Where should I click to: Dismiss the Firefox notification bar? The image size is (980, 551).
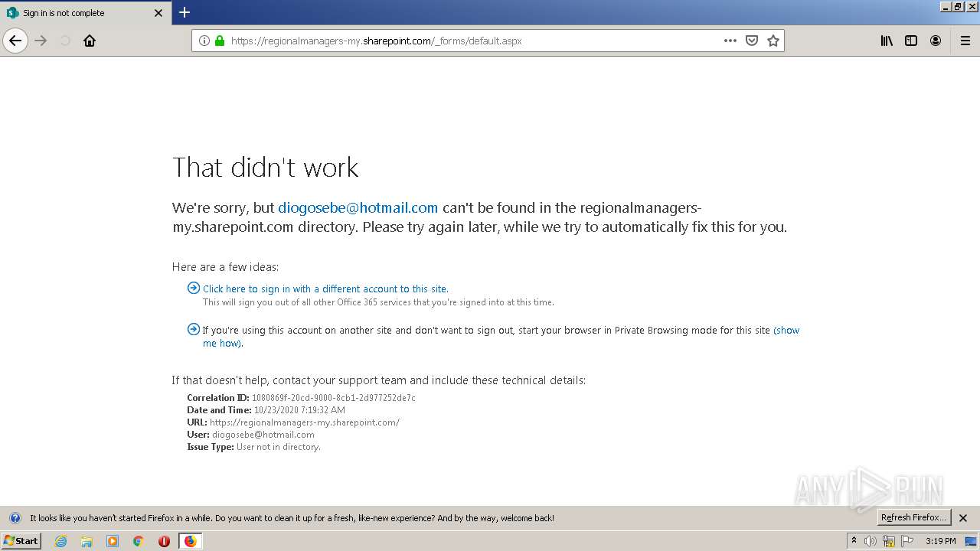click(x=963, y=518)
